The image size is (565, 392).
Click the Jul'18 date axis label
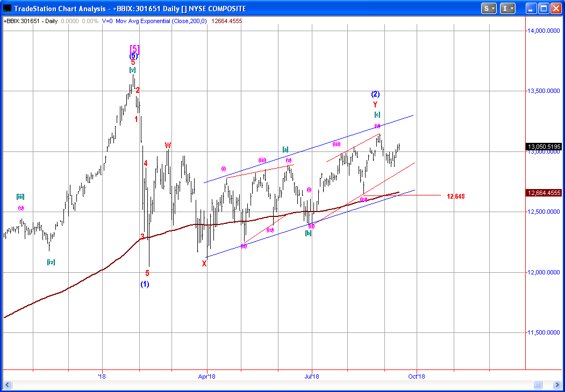point(311,376)
